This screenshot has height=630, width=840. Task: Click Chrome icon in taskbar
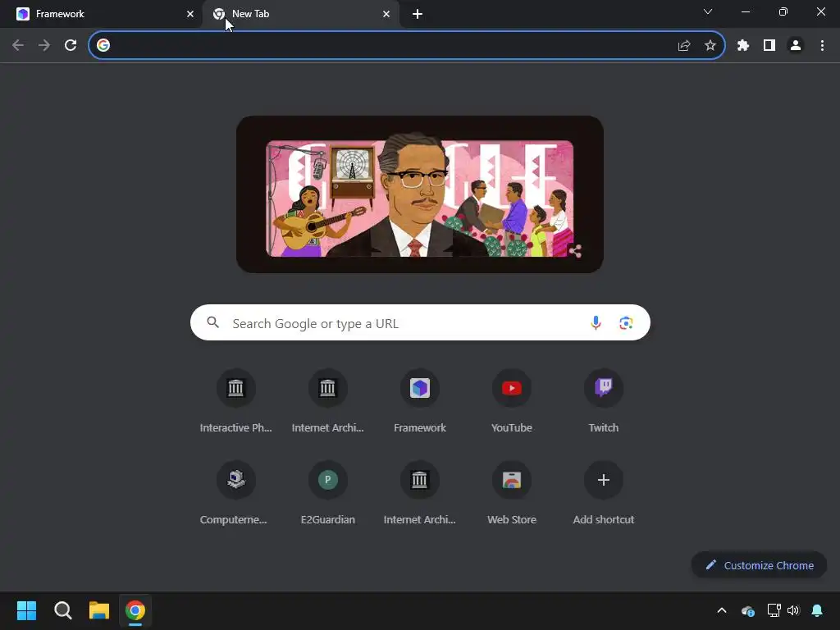pos(135,610)
